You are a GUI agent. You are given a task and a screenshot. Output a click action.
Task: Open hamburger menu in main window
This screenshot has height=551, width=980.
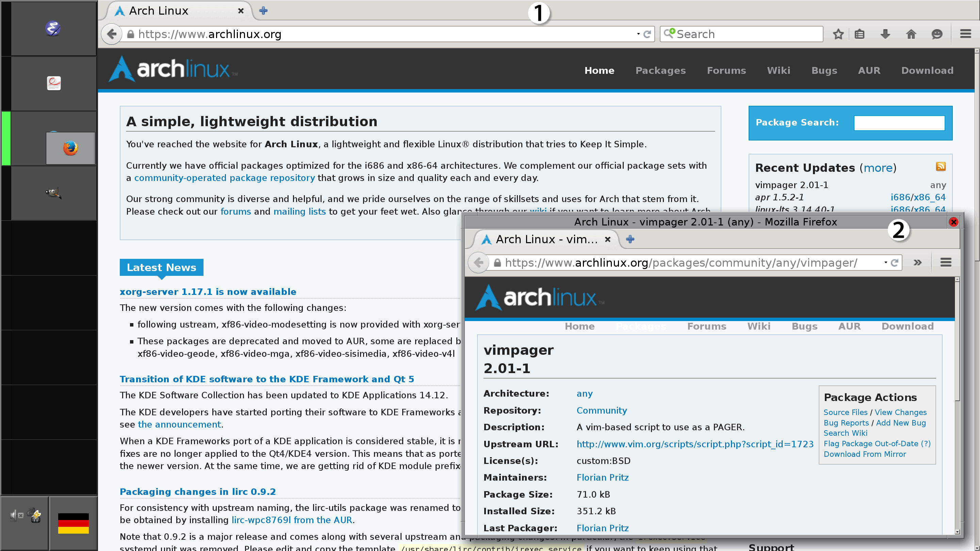click(x=965, y=34)
